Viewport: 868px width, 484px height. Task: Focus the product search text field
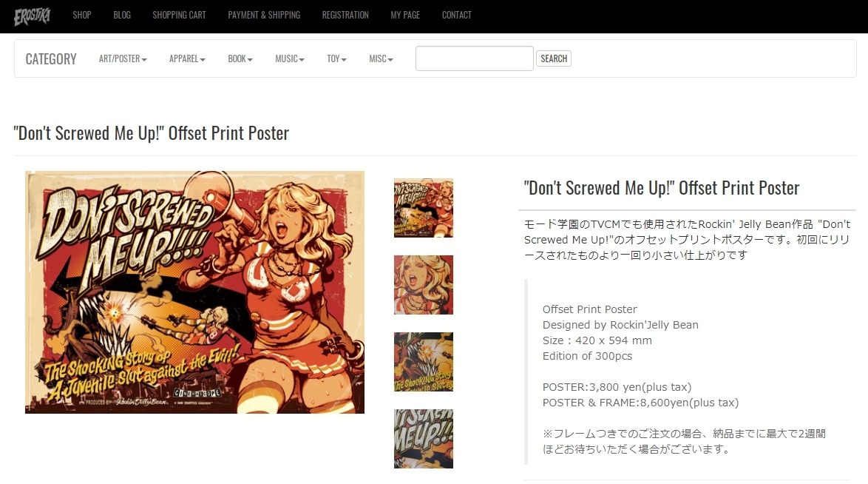click(x=475, y=58)
